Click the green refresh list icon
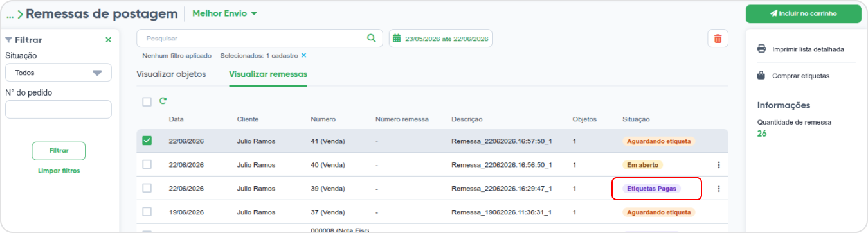The width and height of the screenshot is (868, 233). pos(163,101)
